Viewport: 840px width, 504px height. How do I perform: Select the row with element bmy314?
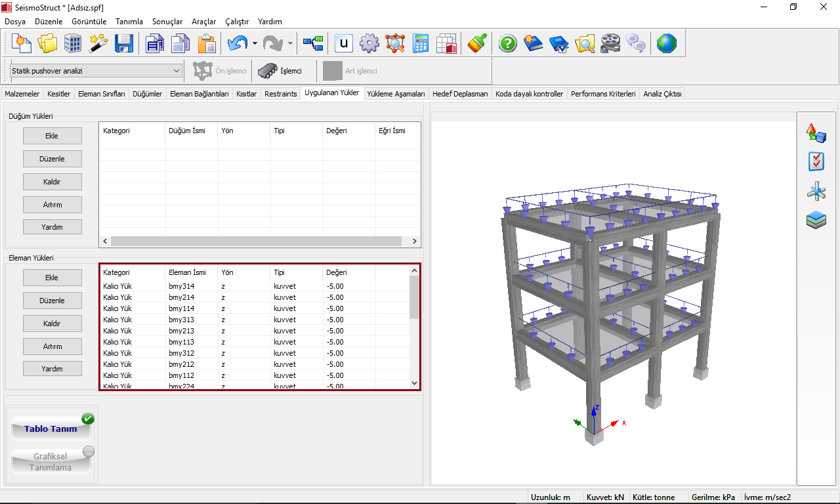255,286
